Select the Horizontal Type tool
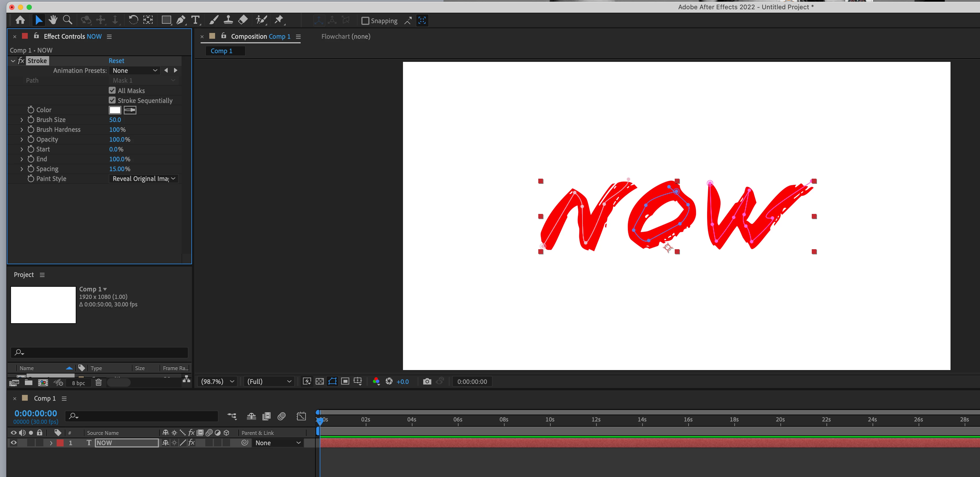 tap(195, 20)
